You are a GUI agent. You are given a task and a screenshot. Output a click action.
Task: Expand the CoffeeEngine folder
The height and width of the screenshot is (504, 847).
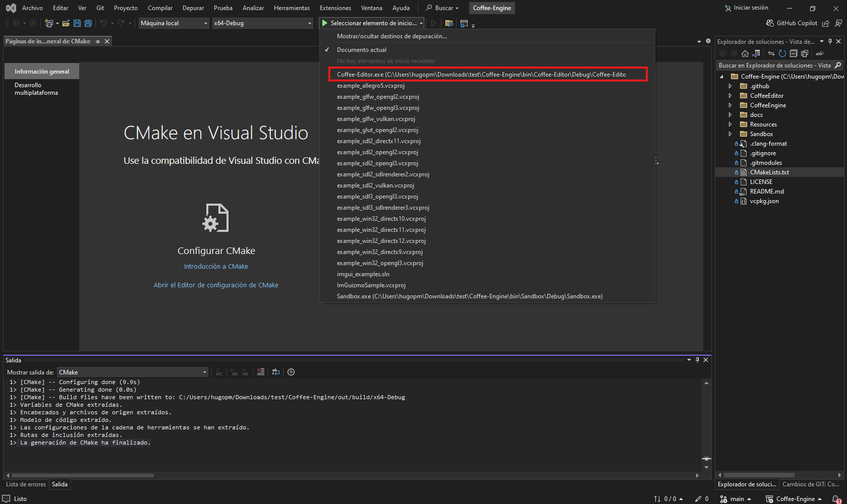(730, 105)
